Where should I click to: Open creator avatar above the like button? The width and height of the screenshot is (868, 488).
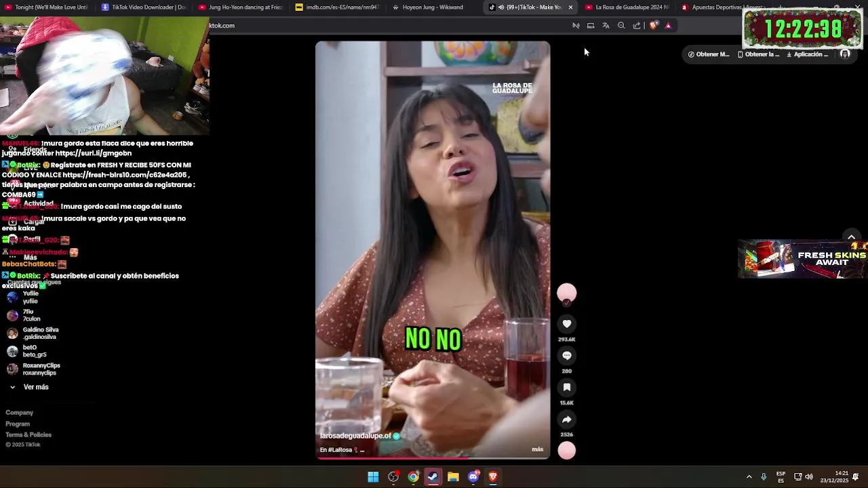point(567,293)
